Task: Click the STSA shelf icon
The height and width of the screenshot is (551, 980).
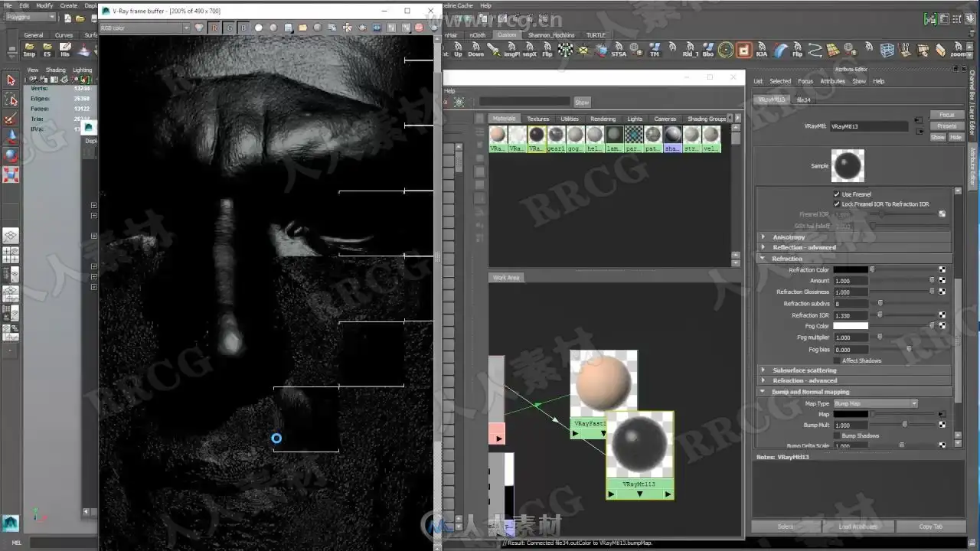Action: [619, 51]
